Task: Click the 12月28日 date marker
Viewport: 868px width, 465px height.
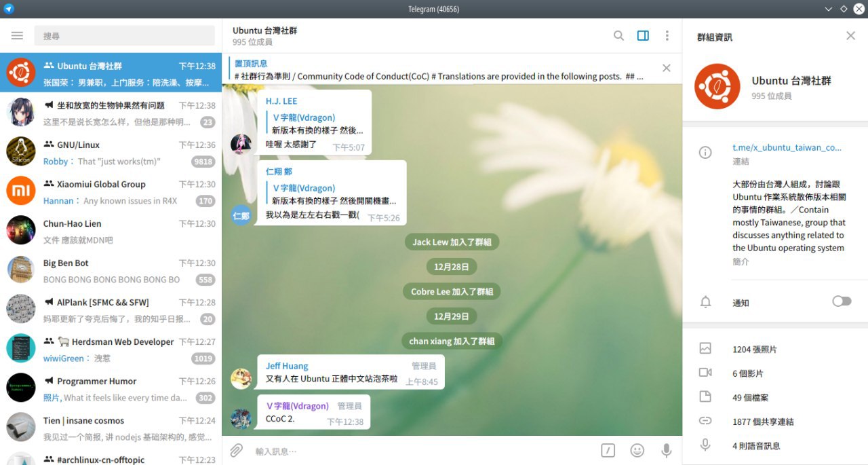Action: pos(452,267)
